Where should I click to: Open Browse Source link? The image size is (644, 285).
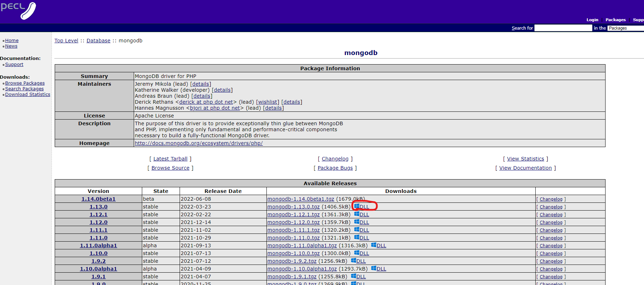coord(170,168)
